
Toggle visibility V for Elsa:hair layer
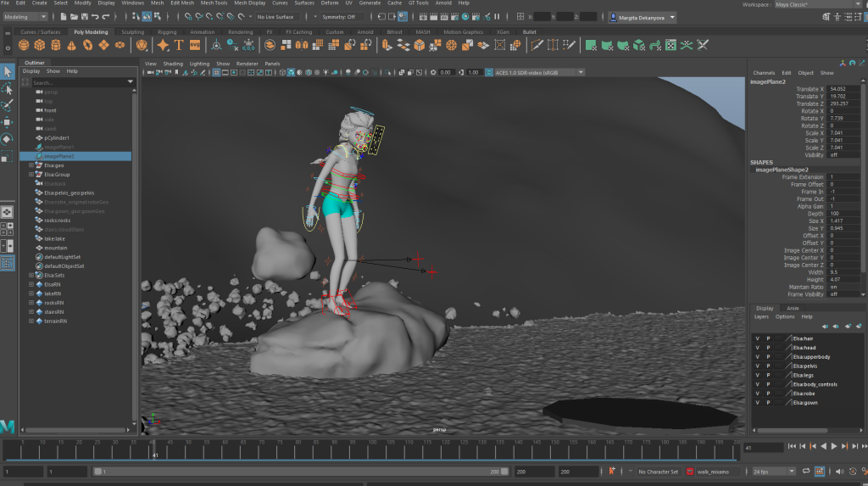757,338
